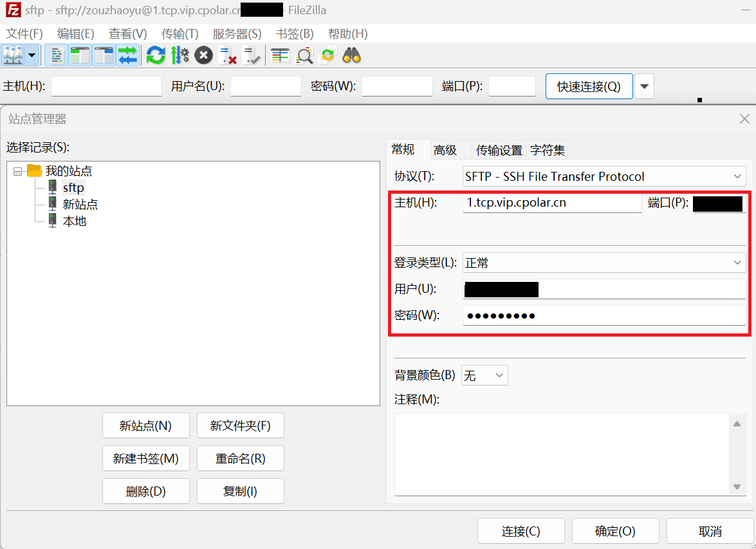756x549 pixels.
Task: Start directory comparison from the toolbar
Action: 280,55
